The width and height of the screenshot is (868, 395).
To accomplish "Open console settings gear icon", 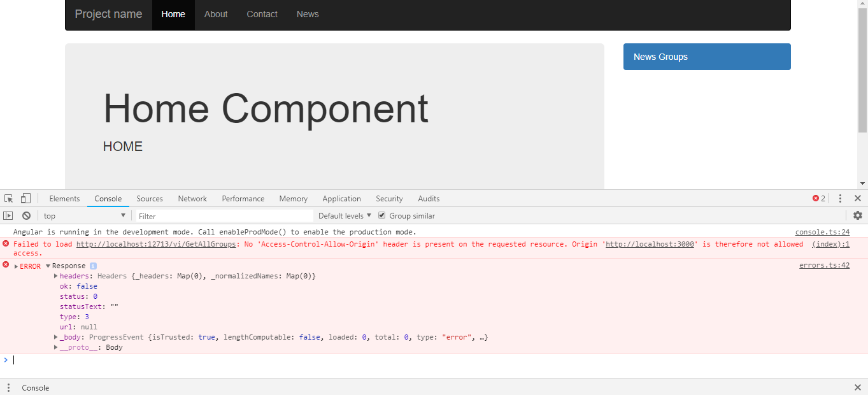I will (857, 216).
